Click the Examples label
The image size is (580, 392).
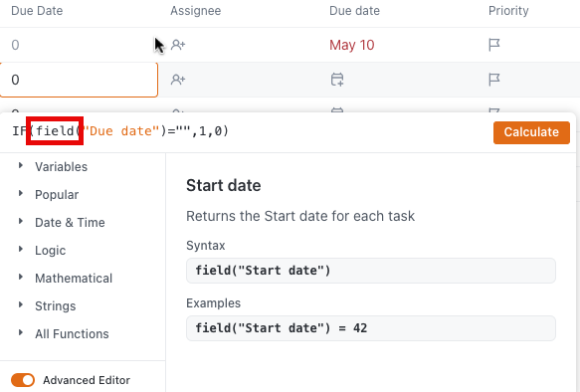(214, 302)
